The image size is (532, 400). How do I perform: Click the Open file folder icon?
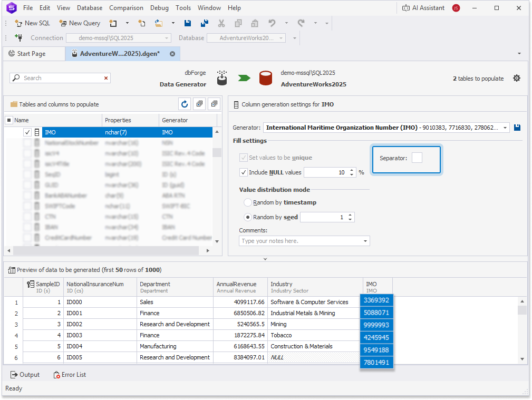[x=159, y=23]
